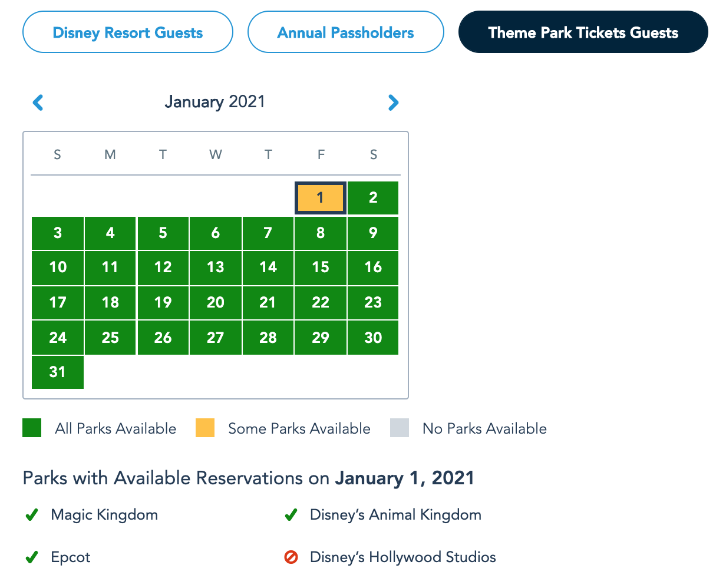Pick January 2 date cell
The width and height of the screenshot is (726, 588).
tap(373, 198)
